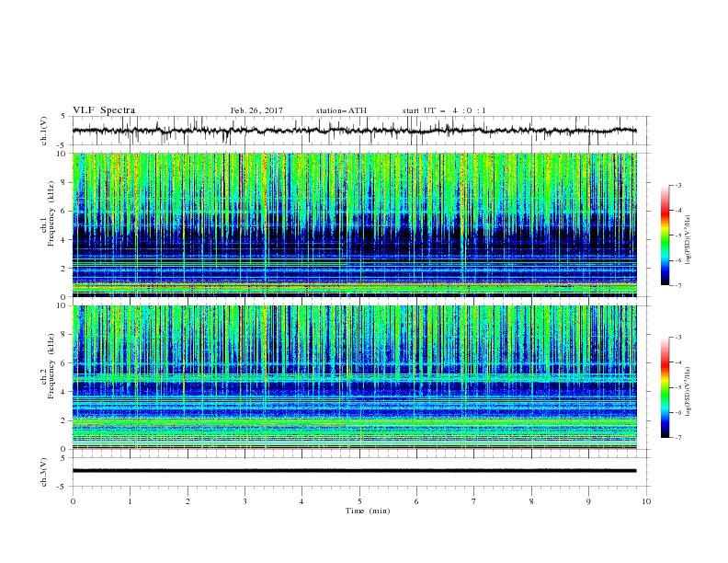Select the "Feb. 26, 2017" date label
The image size is (728, 563).
tap(256, 110)
